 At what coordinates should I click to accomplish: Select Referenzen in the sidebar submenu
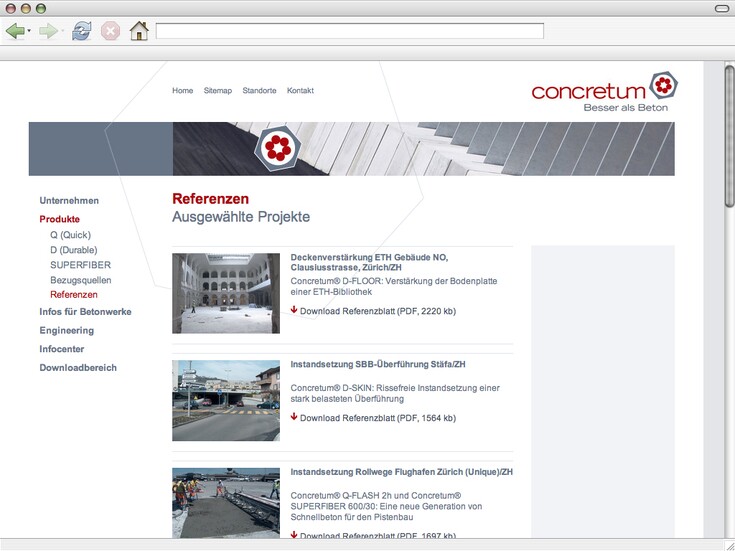[x=74, y=294]
